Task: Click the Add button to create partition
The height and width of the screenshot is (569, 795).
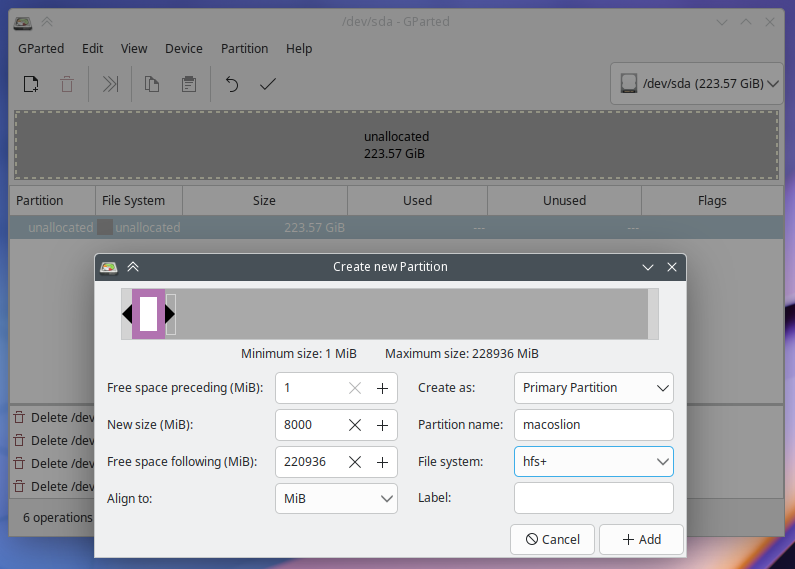Action: (641, 540)
